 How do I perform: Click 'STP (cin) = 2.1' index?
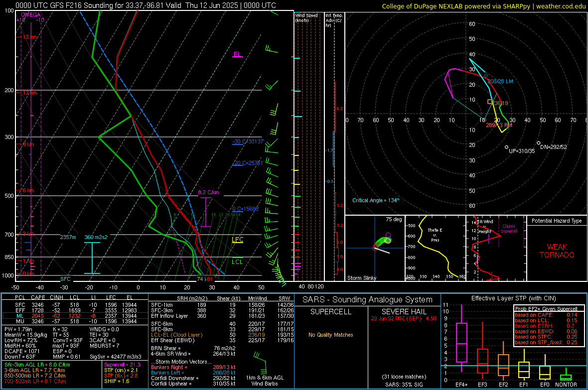[x=121, y=370]
